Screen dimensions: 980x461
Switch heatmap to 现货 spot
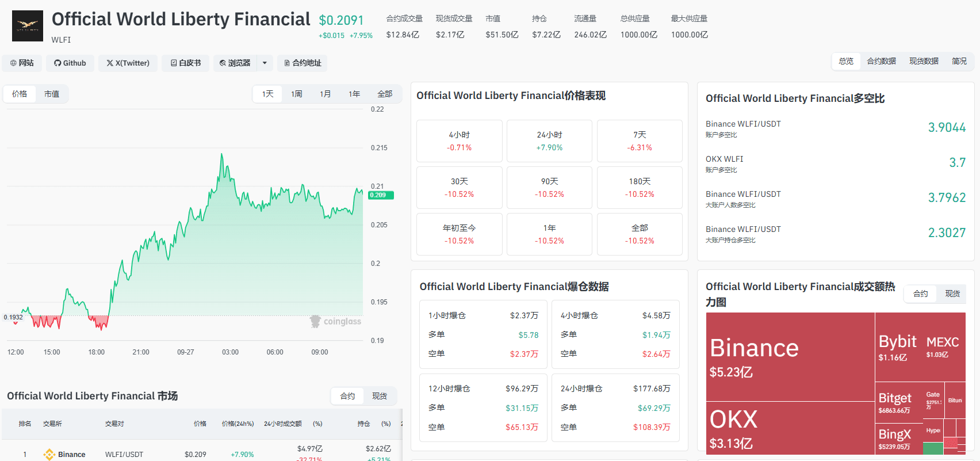[x=952, y=294]
